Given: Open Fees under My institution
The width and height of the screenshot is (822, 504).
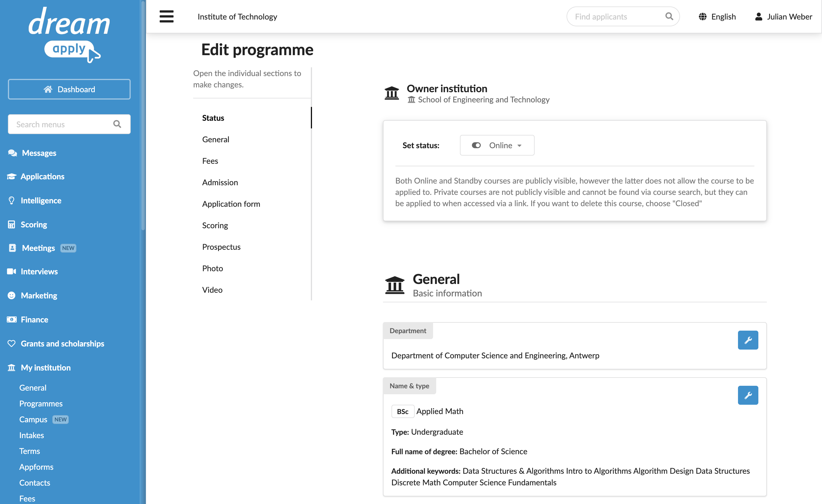Looking at the screenshot, I should [27, 498].
